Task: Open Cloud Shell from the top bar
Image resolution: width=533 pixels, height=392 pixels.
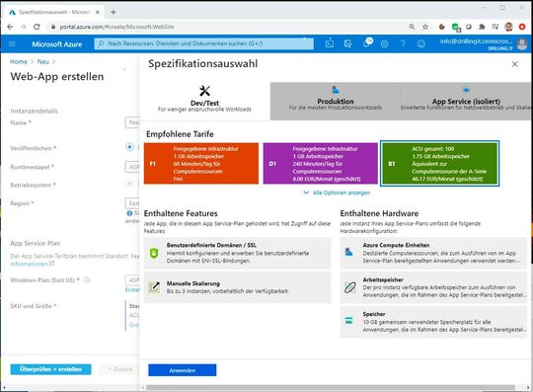Action: 329,43
